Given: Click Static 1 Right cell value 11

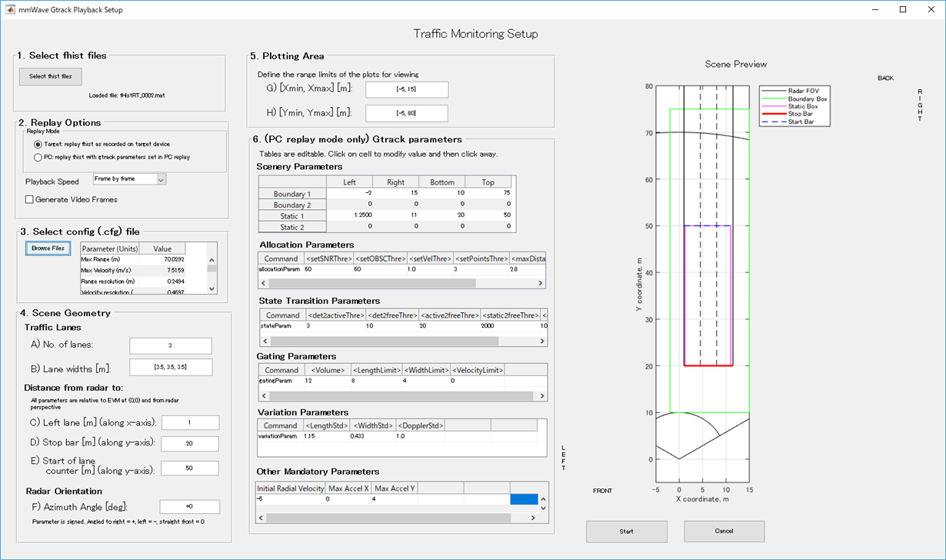Looking at the screenshot, I should pos(395,216).
